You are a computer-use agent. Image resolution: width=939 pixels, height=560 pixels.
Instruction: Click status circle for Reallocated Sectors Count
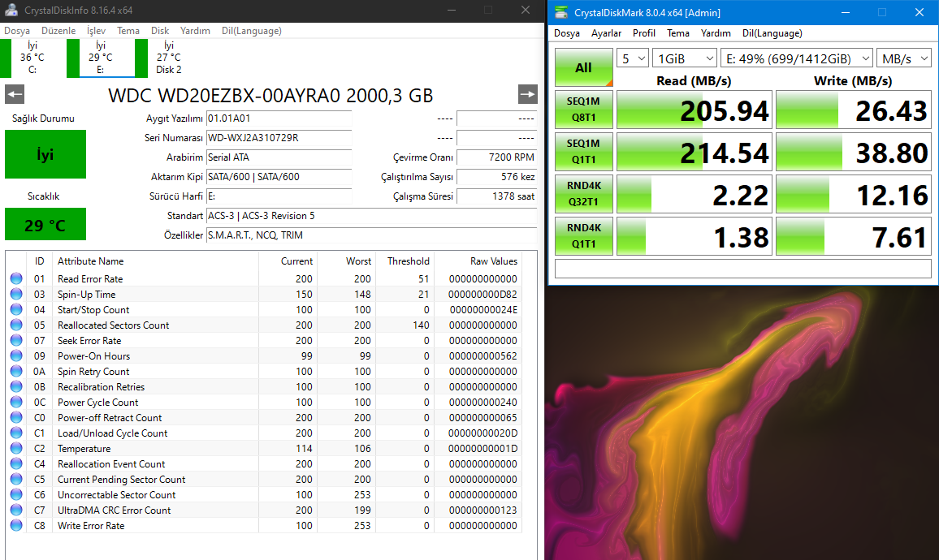pyautogui.click(x=16, y=325)
